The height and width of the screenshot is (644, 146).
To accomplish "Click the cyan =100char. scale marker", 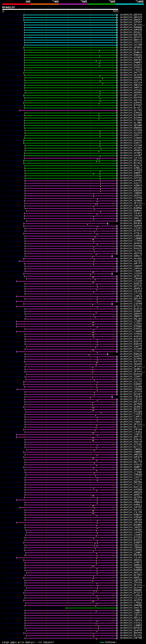I will 102,642.
